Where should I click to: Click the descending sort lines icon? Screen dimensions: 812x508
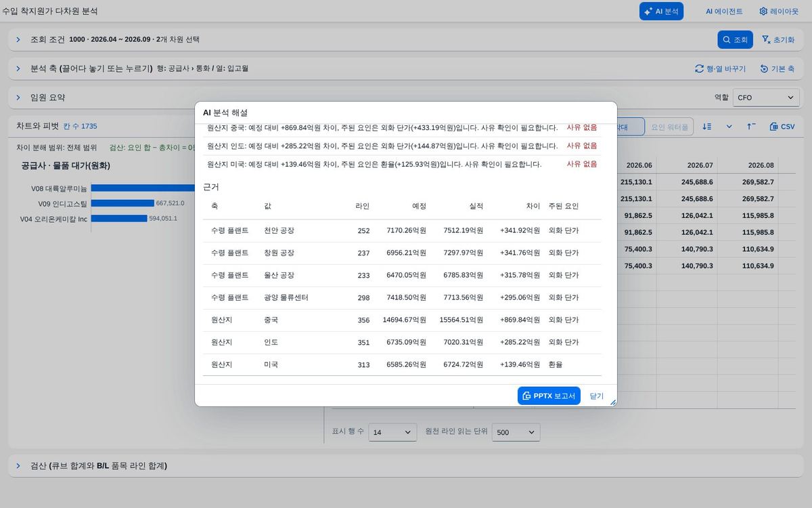(x=707, y=127)
